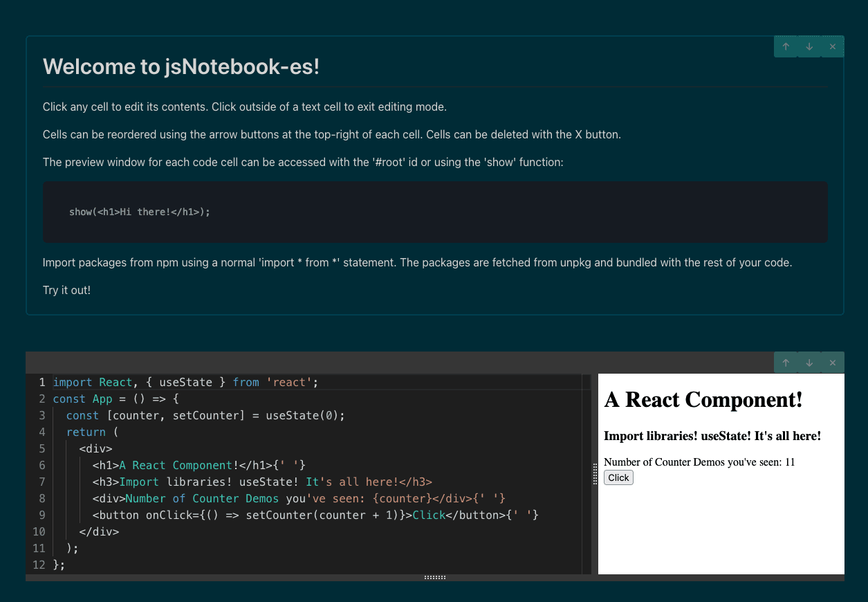Click the h1 'A React Component!' code line
Image resolution: width=868 pixels, height=602 pixels.
coord(199,465)
